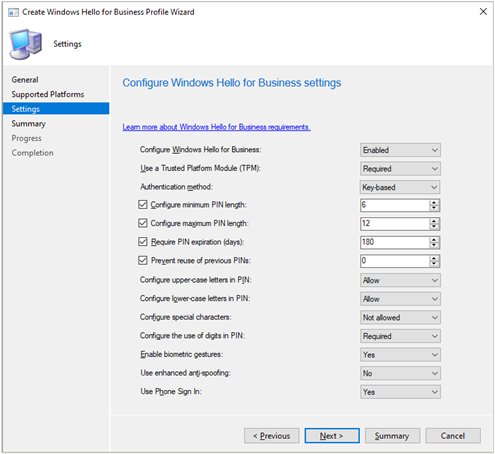This screenshot has width=495, height=454.
Task: Click the Completion step in sidebar
Action: pos(32,153)
